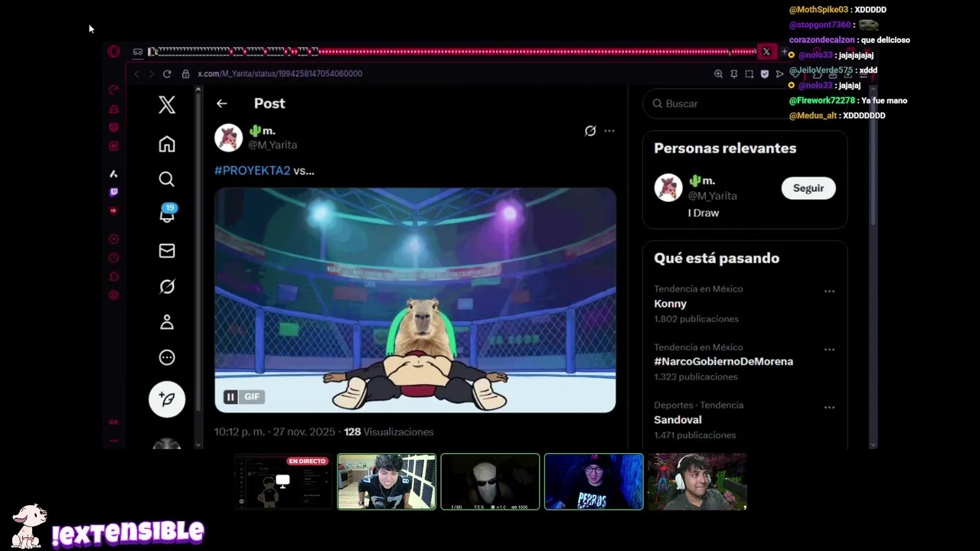Click the zoom magnifier icon in address bar

[x=718, y=74]
